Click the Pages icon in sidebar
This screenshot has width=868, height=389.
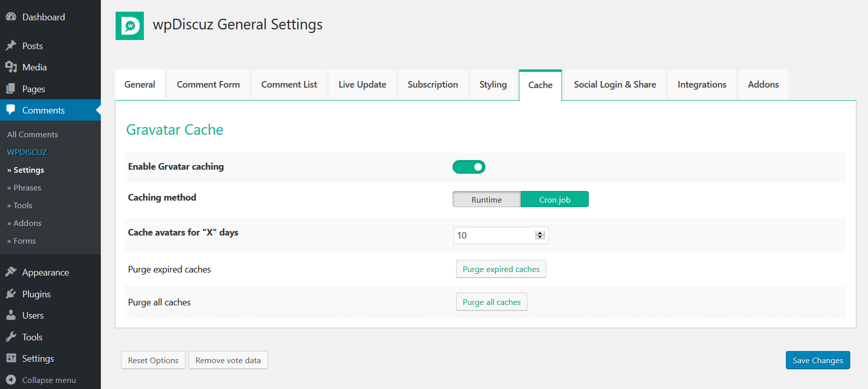coord(11,89)
